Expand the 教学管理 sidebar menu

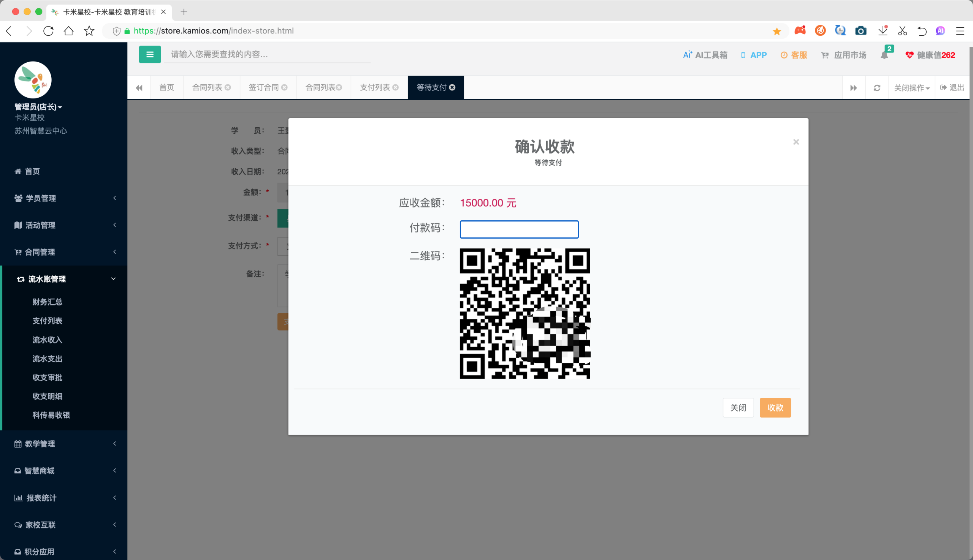64,443
